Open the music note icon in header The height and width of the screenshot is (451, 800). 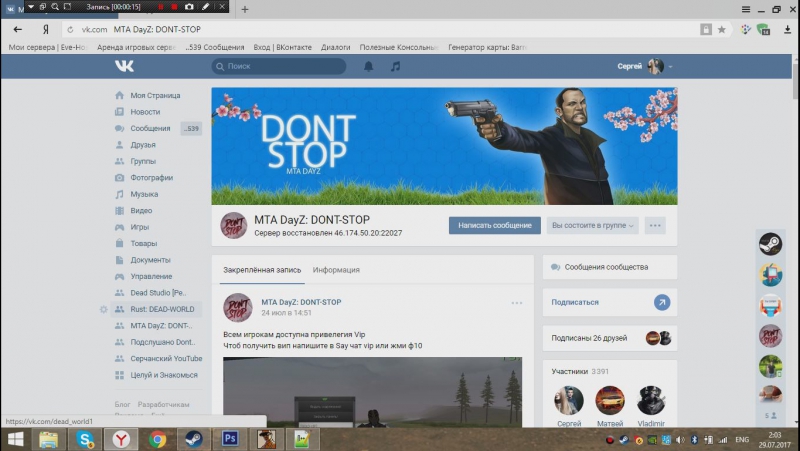point(395,66)
